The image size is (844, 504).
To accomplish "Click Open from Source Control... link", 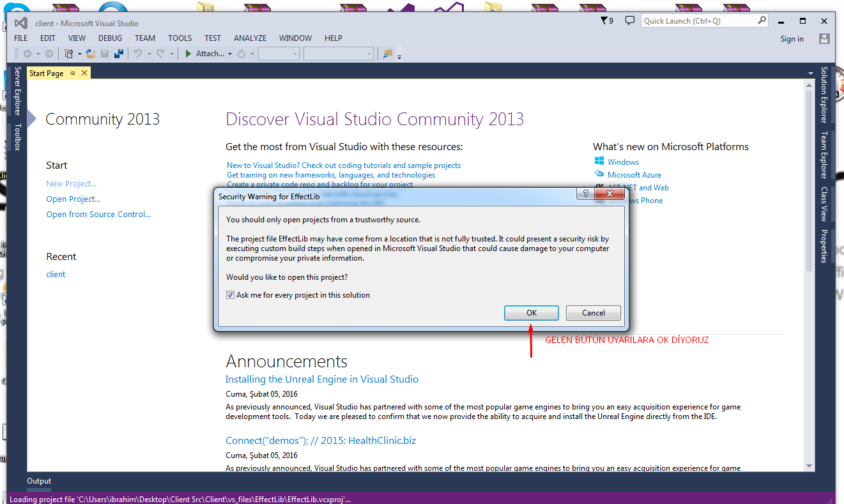I will pyautogui.click(x=98, y=215).
